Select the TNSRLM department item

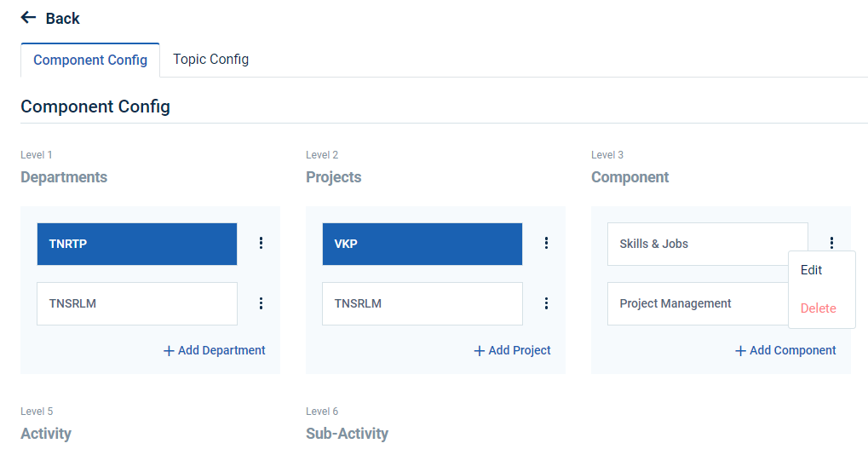[x=136, y=303]
